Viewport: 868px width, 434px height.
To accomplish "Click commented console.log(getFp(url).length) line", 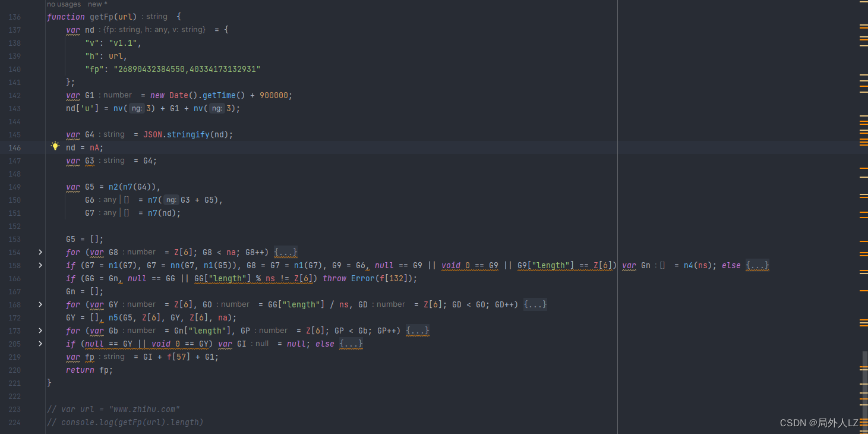I will [x=125, y=422].
